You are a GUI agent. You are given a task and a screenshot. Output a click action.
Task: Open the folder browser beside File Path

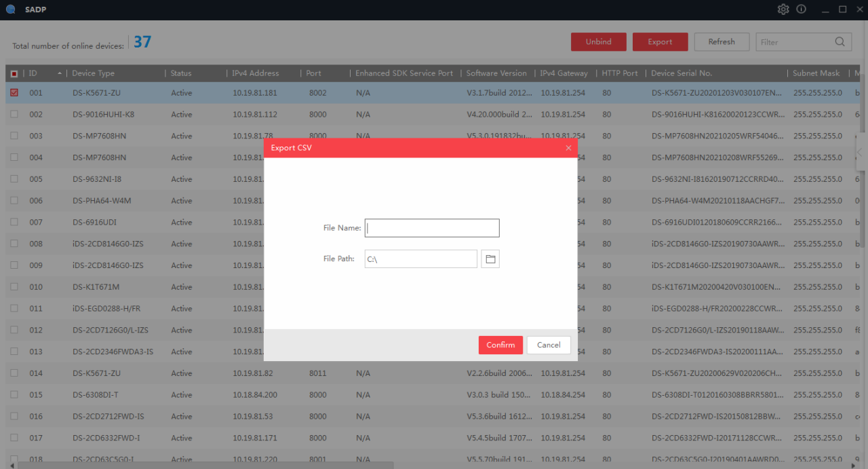tap(490, 259)
